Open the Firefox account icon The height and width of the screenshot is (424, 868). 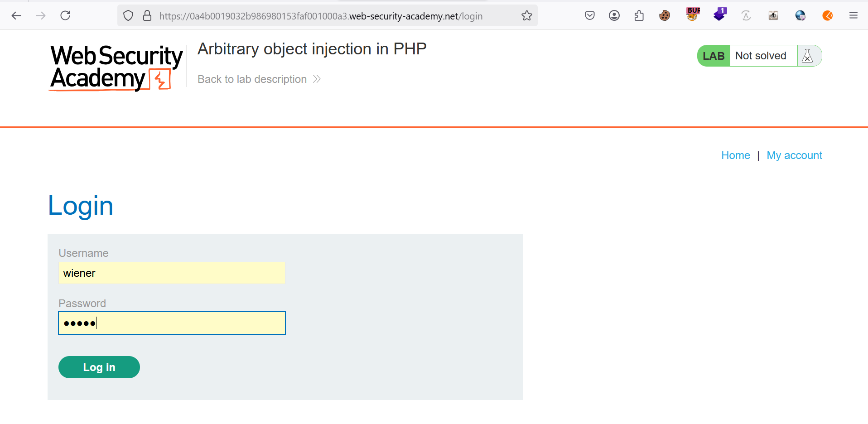[x=614, y=16]
